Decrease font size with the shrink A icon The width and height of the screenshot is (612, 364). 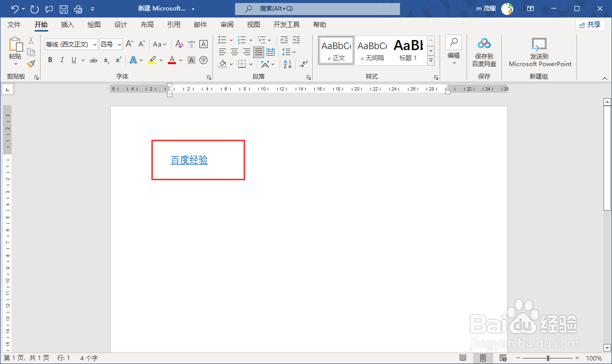[x=142, y=44]
